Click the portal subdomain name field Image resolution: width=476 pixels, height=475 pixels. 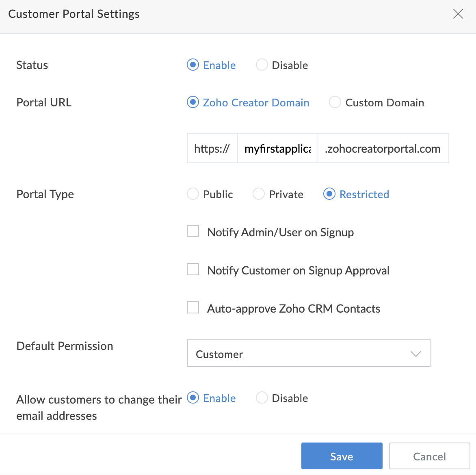pyautogui.click(x=277, y=149)
